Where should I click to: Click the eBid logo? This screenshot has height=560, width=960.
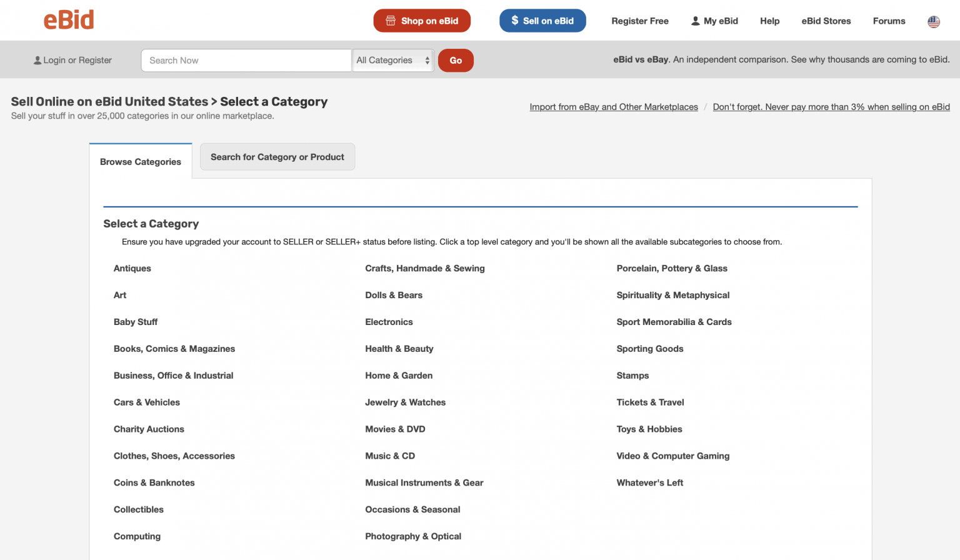[69, 20]
